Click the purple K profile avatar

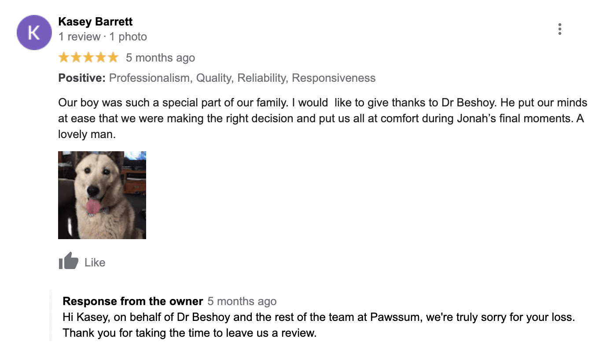click(x=34, y=33)
